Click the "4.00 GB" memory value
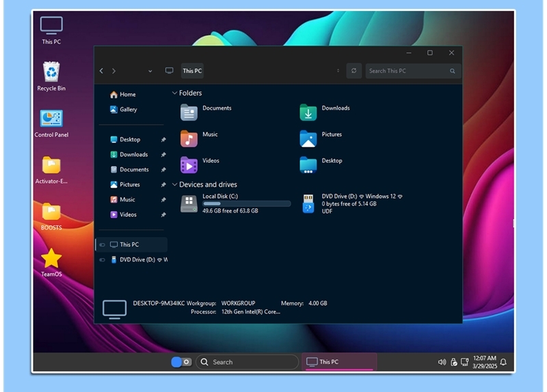 (x=318, y=303)
